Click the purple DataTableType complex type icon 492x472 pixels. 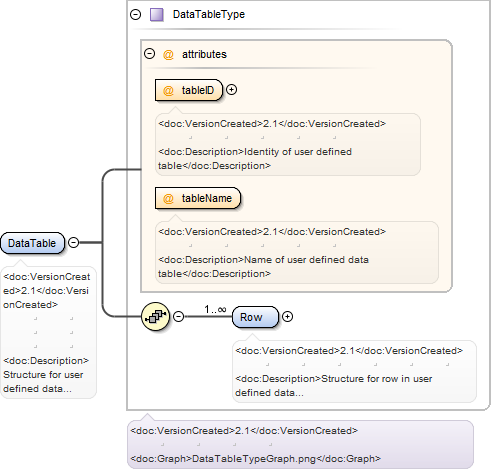pyautogui.click(x=156, y=15)
